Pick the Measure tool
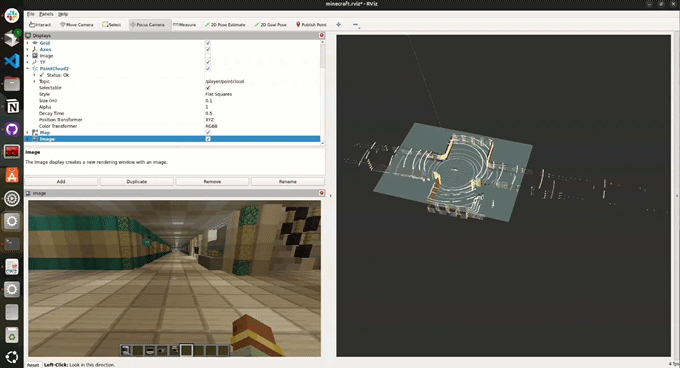 click(185, 25)
